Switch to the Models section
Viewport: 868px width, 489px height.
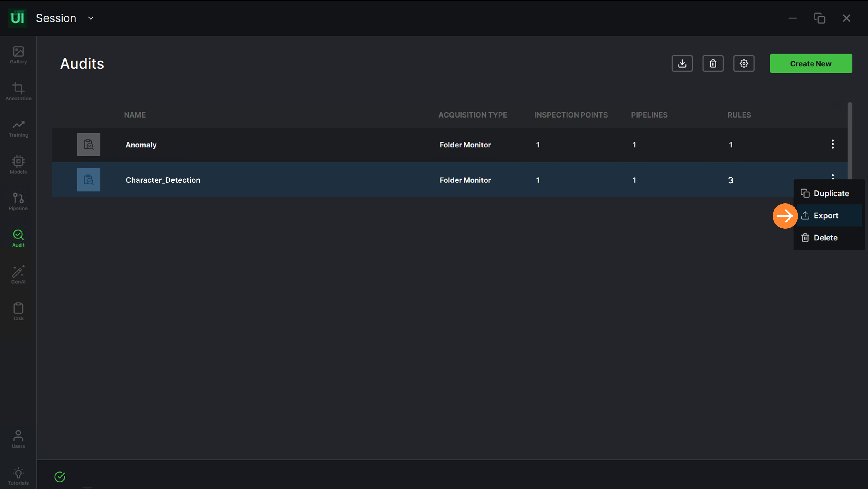[18, 165]
